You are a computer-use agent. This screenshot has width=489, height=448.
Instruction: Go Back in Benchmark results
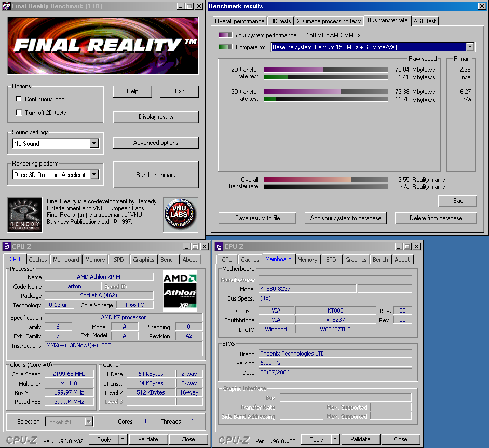coord(457,201)
